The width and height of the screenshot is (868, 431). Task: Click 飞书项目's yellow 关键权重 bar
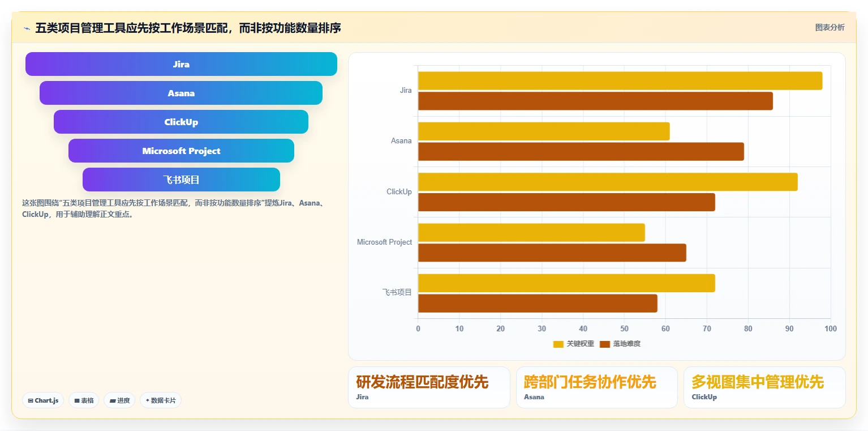click(x=566, y=283)
